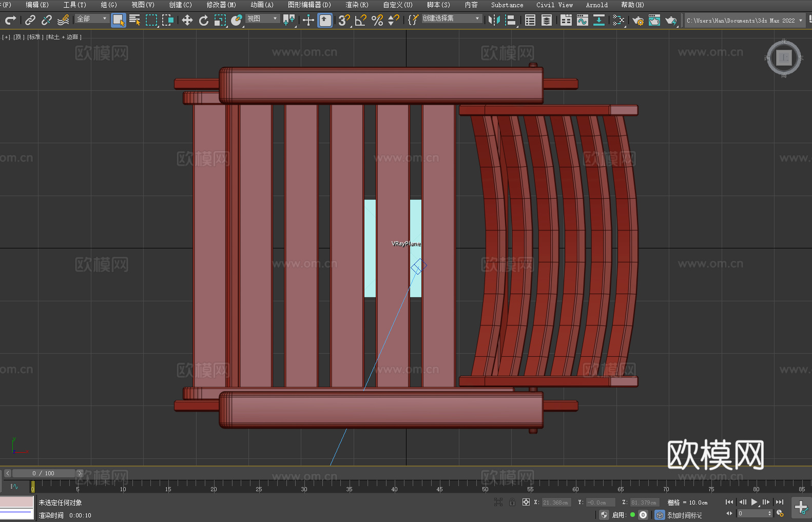Click the Edit Named Selection Sets icon

click(413, 20)
